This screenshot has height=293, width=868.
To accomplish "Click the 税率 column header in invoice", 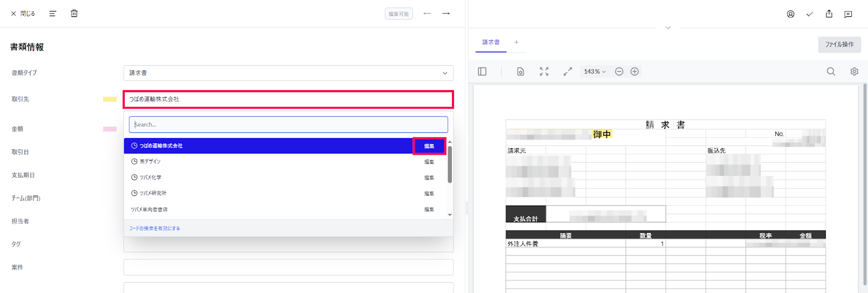I will tap(765, 235).
